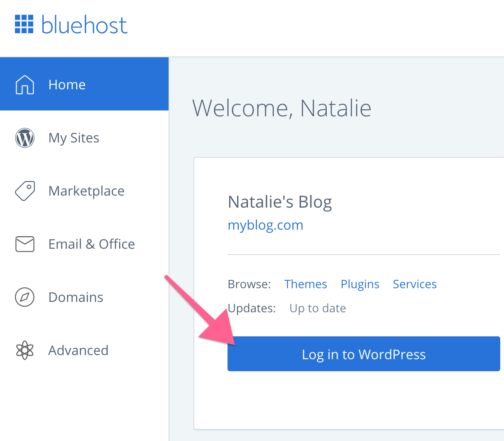Image resolution: width=504 pixels, height=441 pixels.
Task: Click the bluehost wordmark text
Action: tap(84, 25)
